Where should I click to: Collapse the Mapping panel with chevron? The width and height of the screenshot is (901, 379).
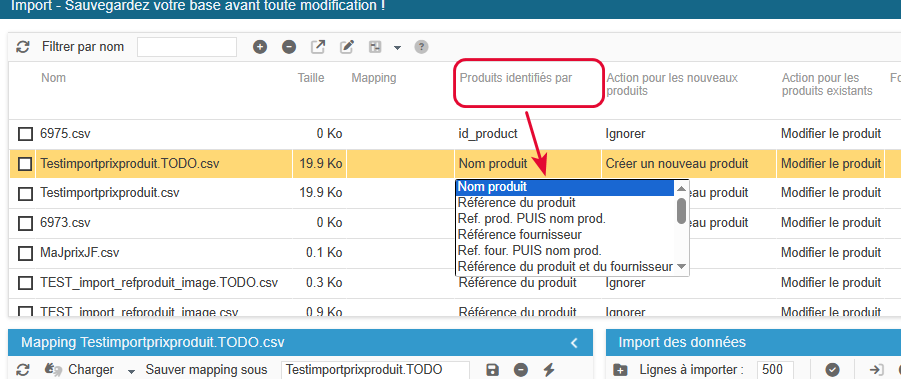click(573, 343)
